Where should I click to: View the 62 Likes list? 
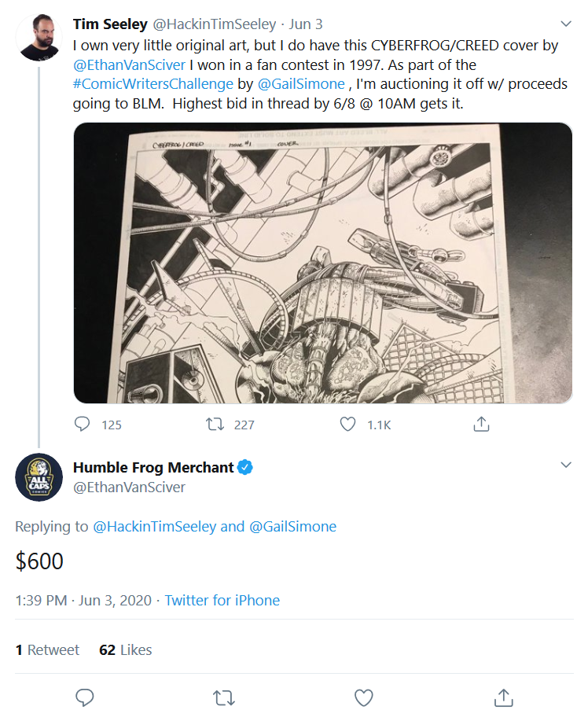tap(126, 650)
